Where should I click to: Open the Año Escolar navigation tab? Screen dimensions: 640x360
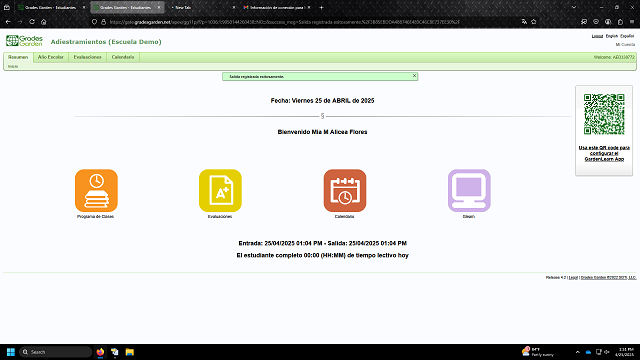[51, 57]
